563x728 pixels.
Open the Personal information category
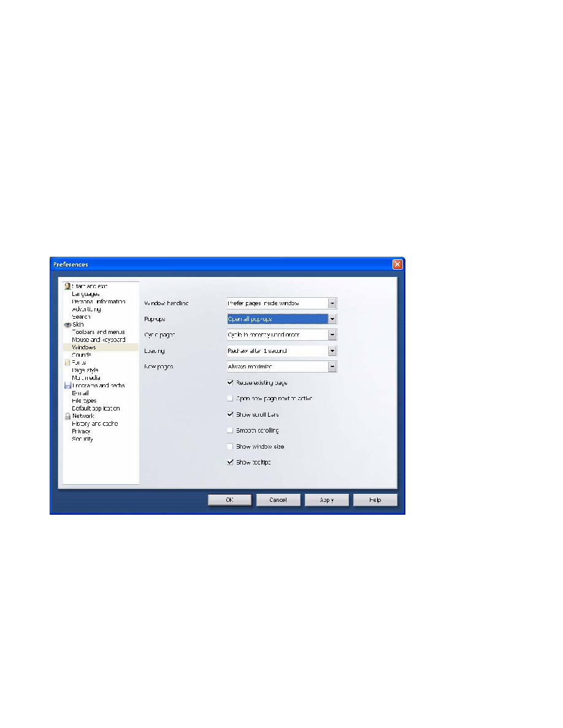pos(99,301)
